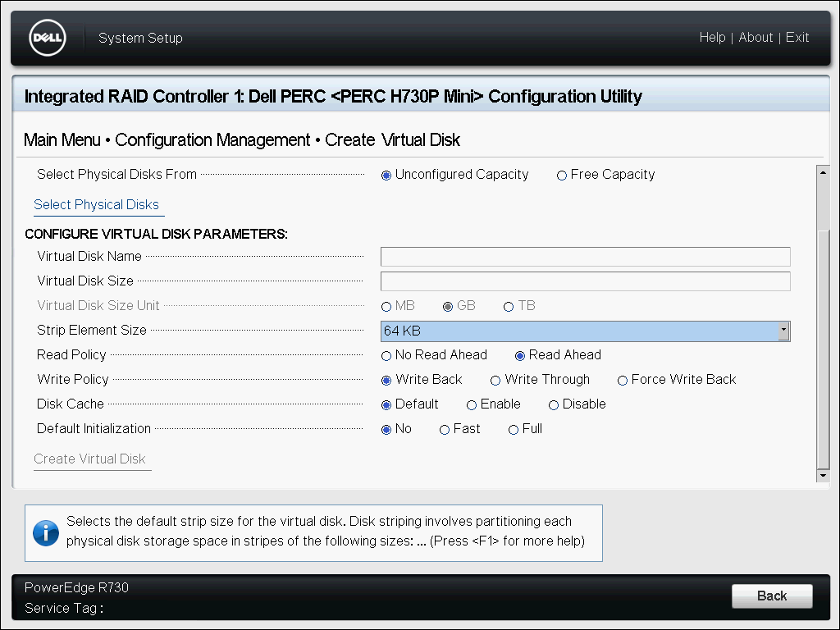Click the Virtual Disk Name label
840x630 pixels.
pos(89,256)
